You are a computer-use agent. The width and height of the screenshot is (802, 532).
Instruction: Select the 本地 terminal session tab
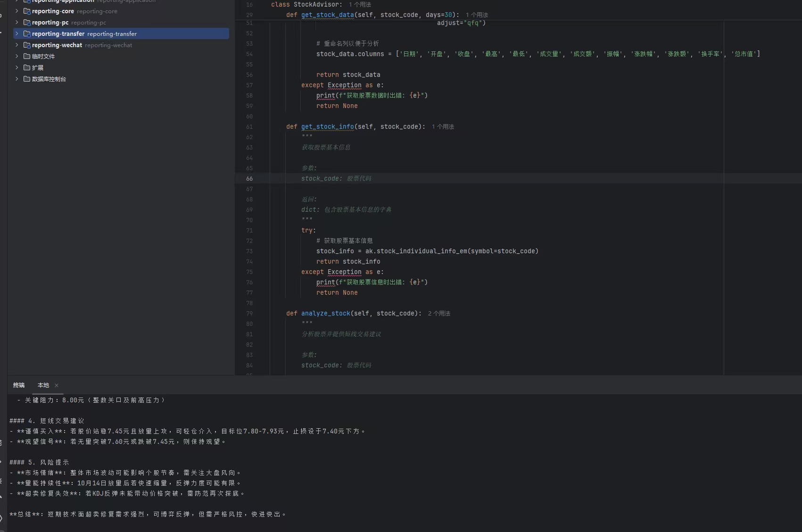[x=43, y=385]
